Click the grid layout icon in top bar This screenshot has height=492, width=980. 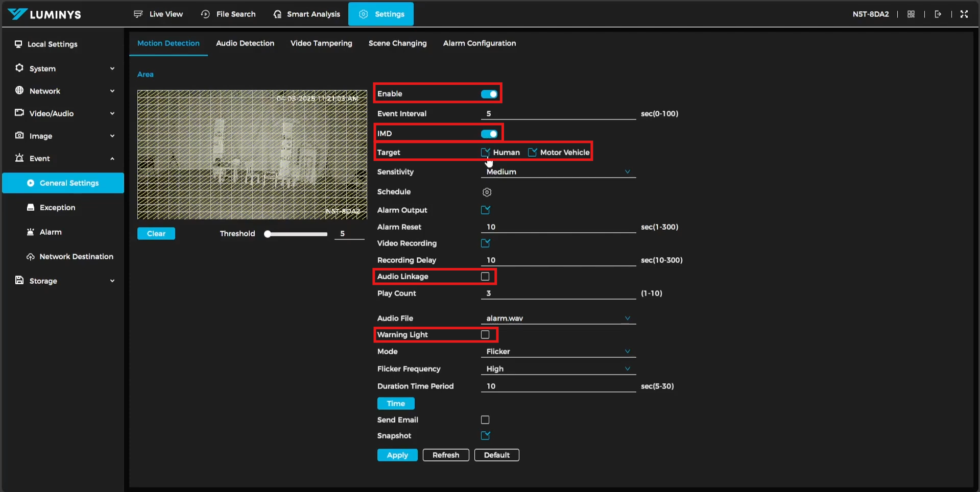click(x=911, y=14)
